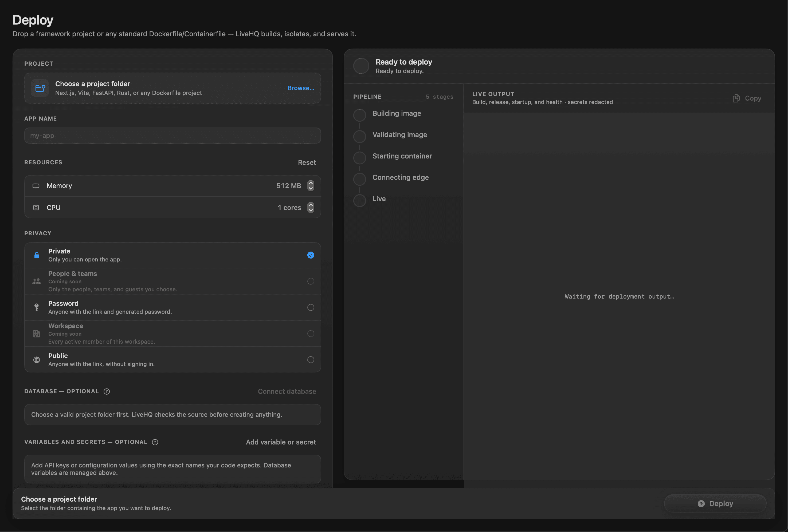
Task: Click the Building image stage circle
Action: (x=360, y=115)
